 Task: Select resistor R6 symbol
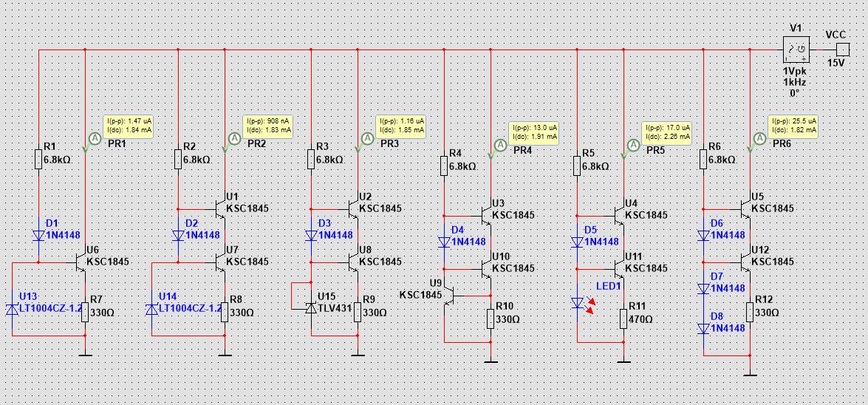coord(703,158)
